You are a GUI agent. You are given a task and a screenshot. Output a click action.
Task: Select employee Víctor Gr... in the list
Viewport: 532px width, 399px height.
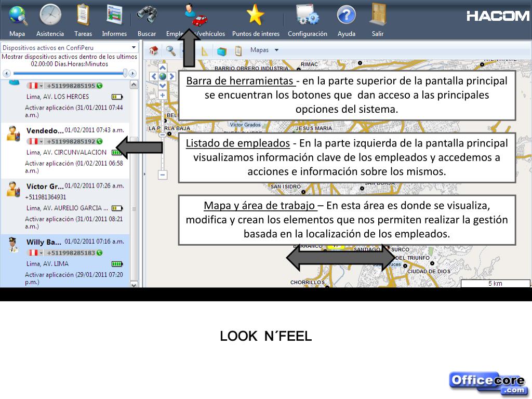65,206
